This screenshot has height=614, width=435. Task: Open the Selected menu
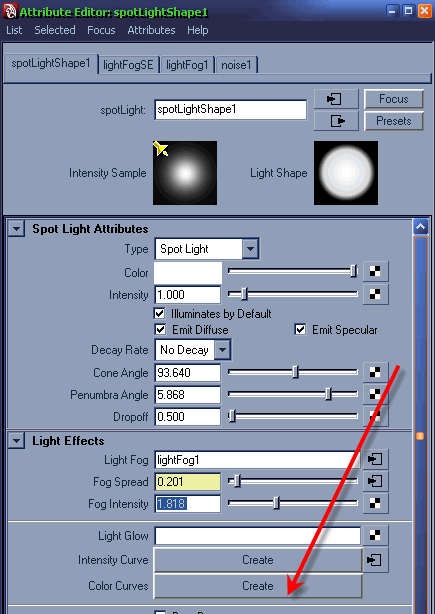(x=55, y=30)
